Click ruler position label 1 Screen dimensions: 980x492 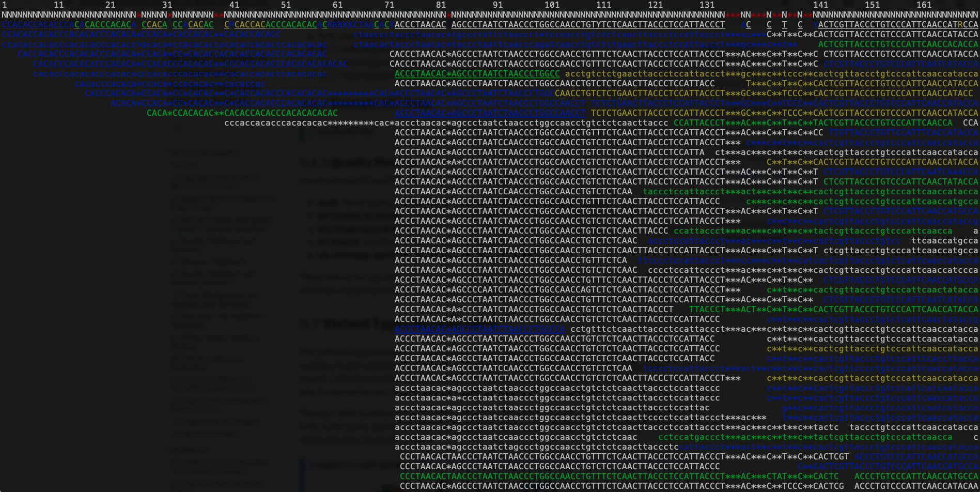tap(5, 5)
